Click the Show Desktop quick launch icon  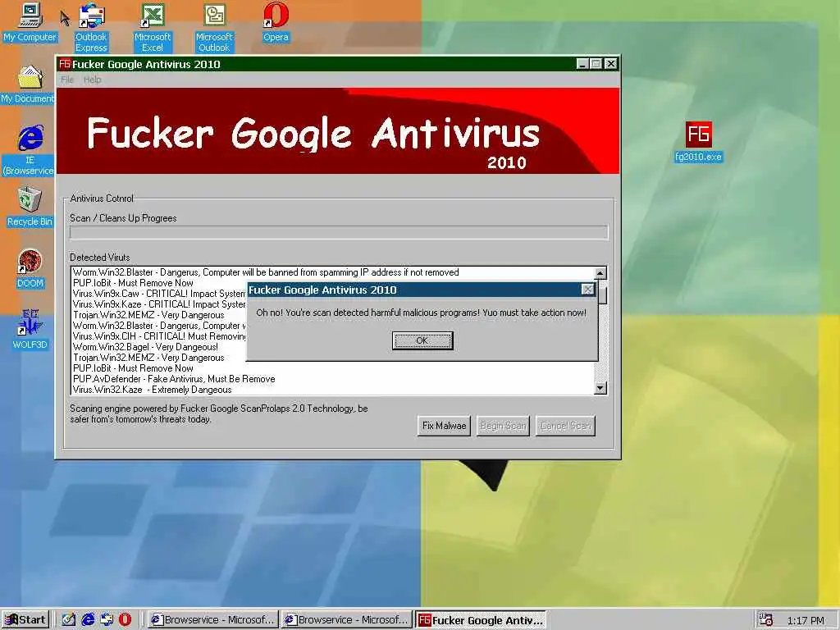(68, 620)
